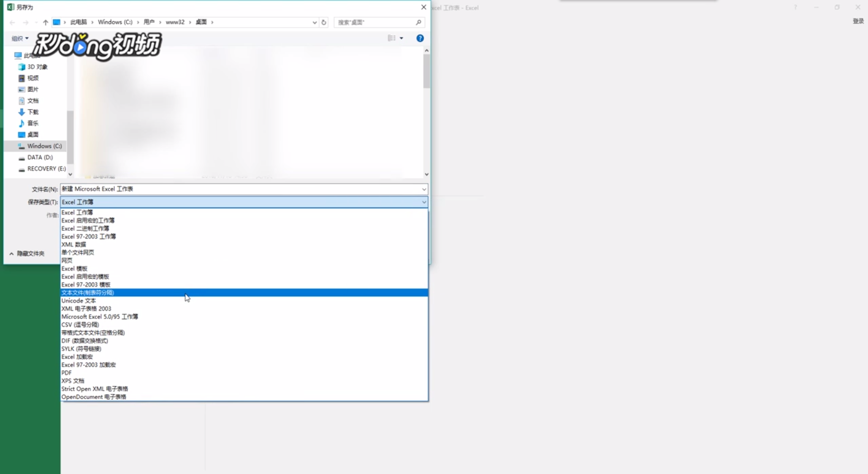
Task: Expand the address path history dropdown
Action: click(x=314, y=22)
